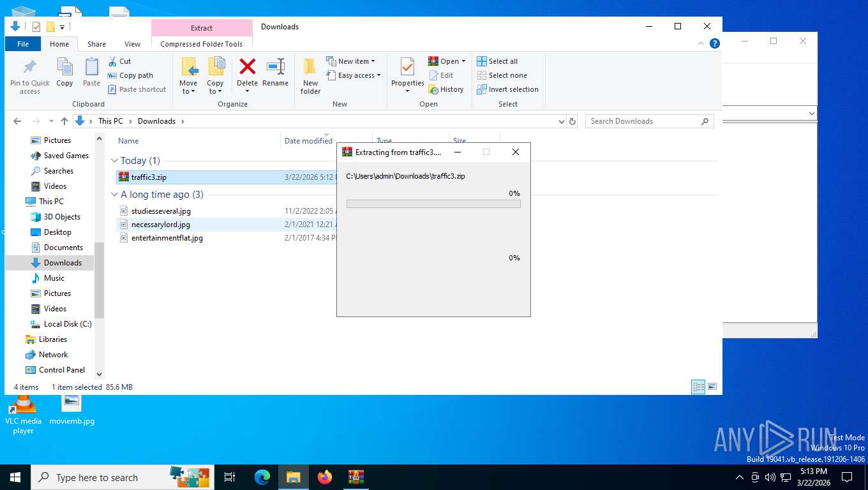
Task: Click the Edit command in Open group
Action: 441,75
